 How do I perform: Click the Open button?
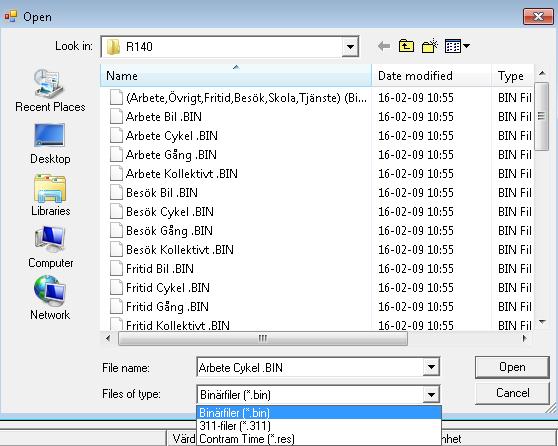[x=512, y=367]
